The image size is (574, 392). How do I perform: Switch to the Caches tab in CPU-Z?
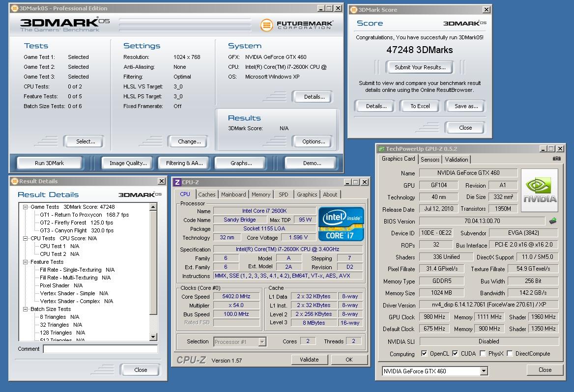(207, 195)
